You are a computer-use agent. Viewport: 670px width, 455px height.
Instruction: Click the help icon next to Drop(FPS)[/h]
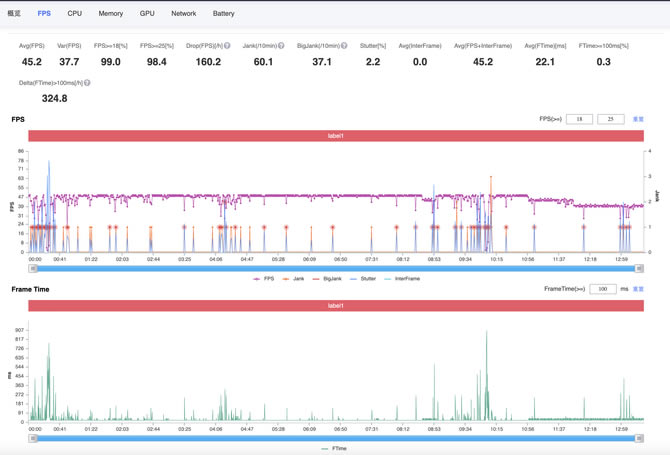pos(227,46)
